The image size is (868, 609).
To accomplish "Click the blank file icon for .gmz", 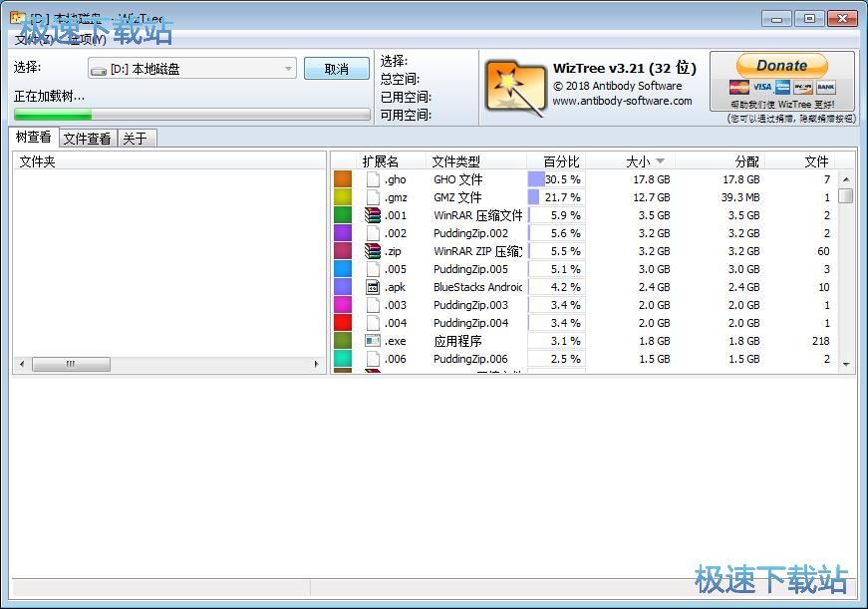I will 373,196.
